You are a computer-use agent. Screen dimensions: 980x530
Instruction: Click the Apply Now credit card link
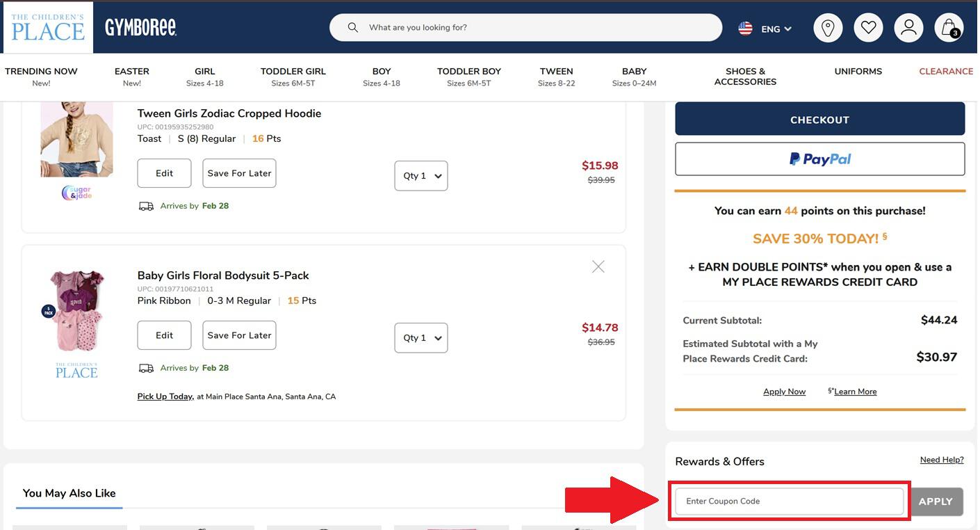pyautogui.click(x=784, y=392)
